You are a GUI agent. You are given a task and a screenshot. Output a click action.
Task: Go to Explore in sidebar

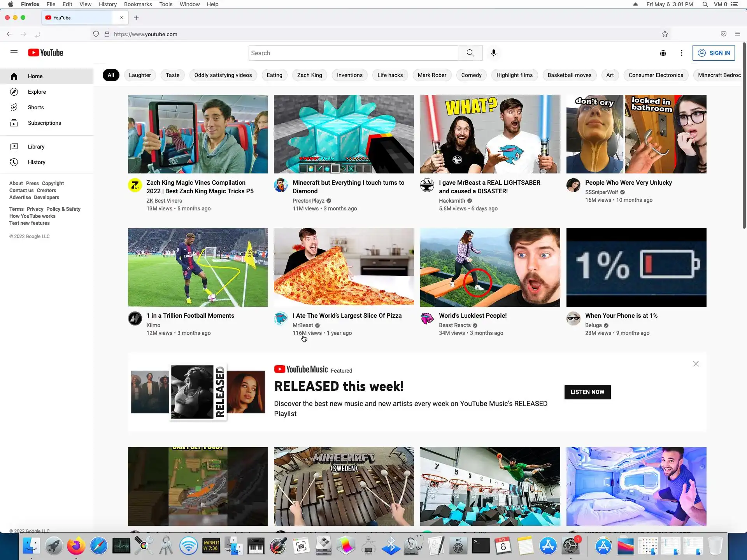tap(37, 92)
